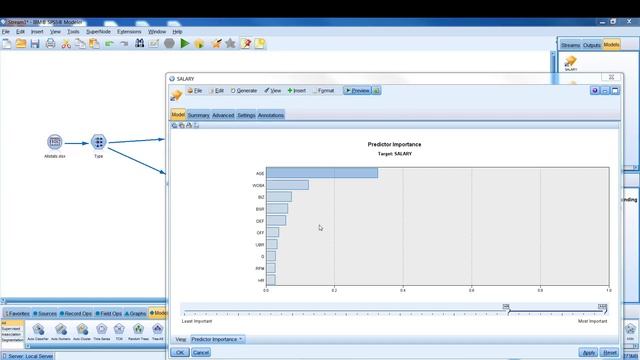
Task: Open the Generate menu in SALARY dialog
Action: click(244, 91)
